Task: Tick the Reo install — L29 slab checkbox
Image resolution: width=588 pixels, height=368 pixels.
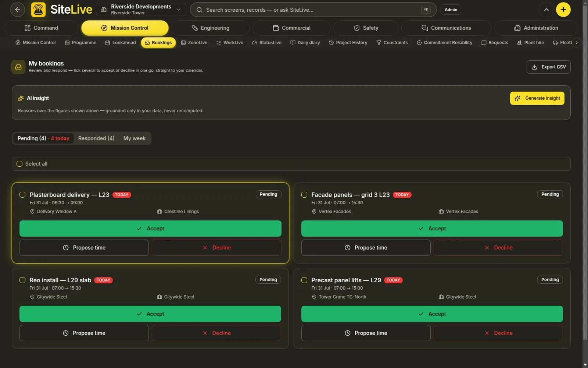Action: pyautogui.click(x=22, y=280)
